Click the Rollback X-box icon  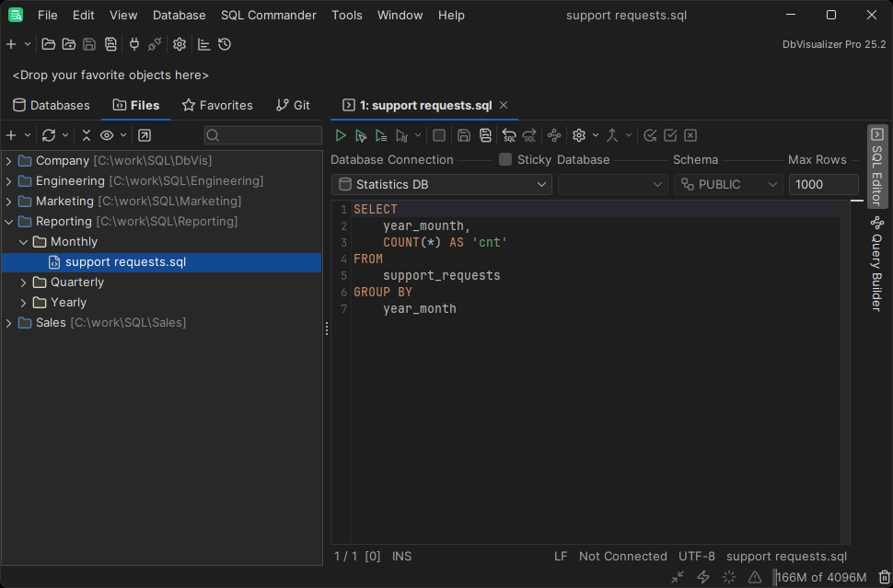tap(690, 135)
